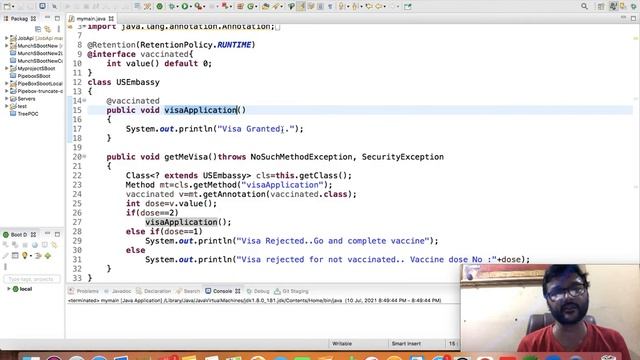Click the Open Type folder icon in toolbar
The height and width of the screenshot is (360, 640).
coord(266,6)
